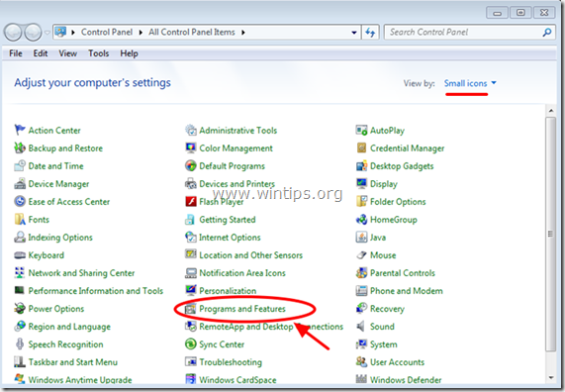This screenshot has width=565, height=392.
Task: Click the Backup and Restore icon
Action: 20,147
